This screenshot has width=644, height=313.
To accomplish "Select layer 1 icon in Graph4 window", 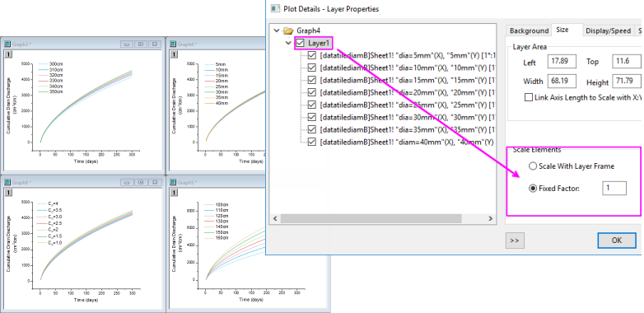I will pos(173,54).
